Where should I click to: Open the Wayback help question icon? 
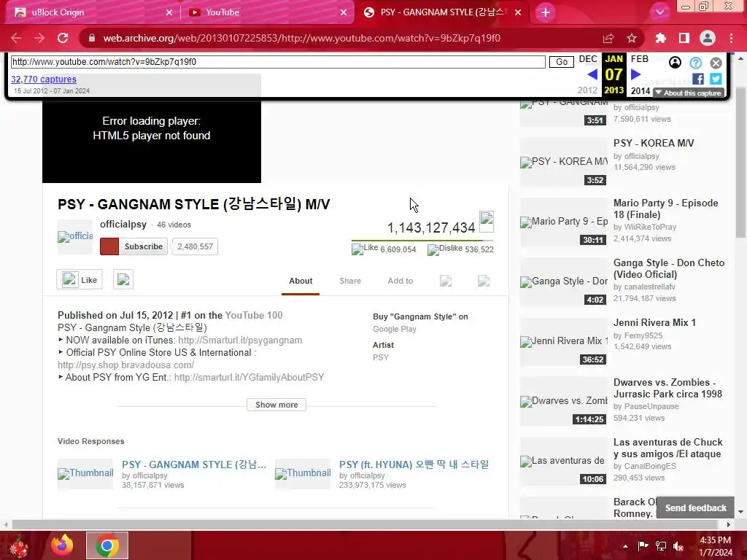[695, 63]
